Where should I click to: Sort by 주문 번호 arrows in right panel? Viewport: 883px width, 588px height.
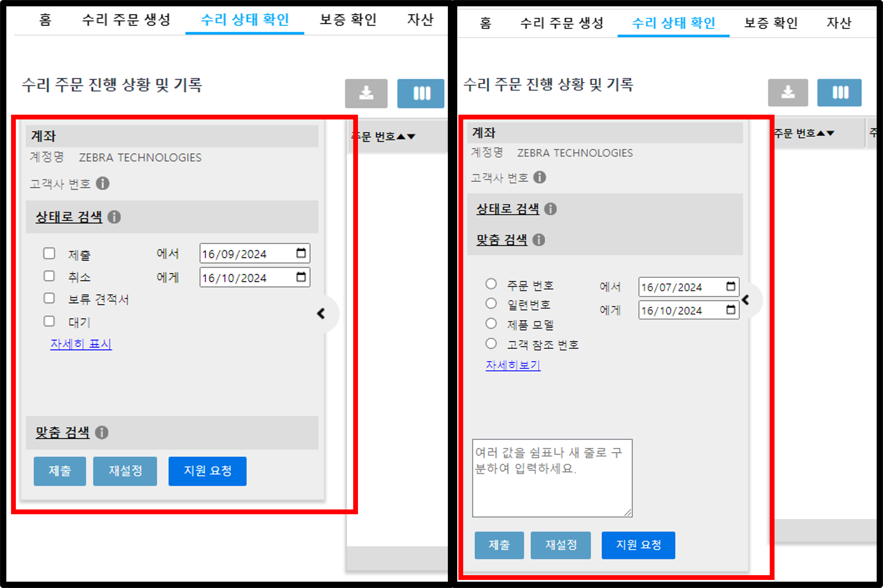[x=825, y=133]
